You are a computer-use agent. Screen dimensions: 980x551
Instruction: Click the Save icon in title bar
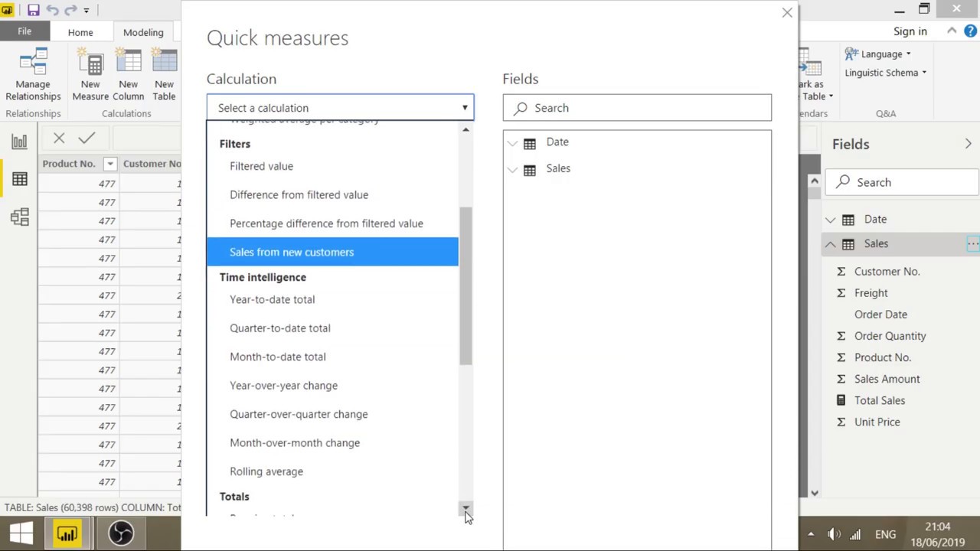(33, 10)
